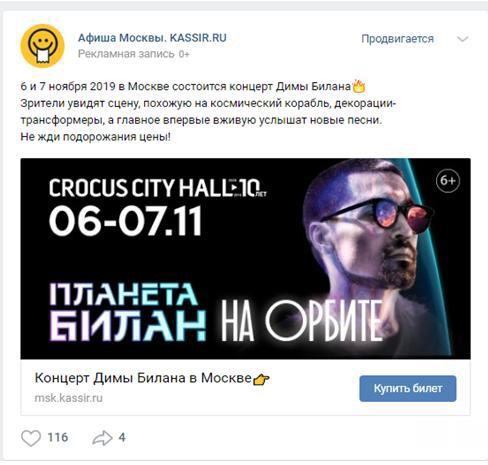Image resolution: width=488 pixels, height=465 pixels.
Task: Click the Купить билет button
Action: 408,388
